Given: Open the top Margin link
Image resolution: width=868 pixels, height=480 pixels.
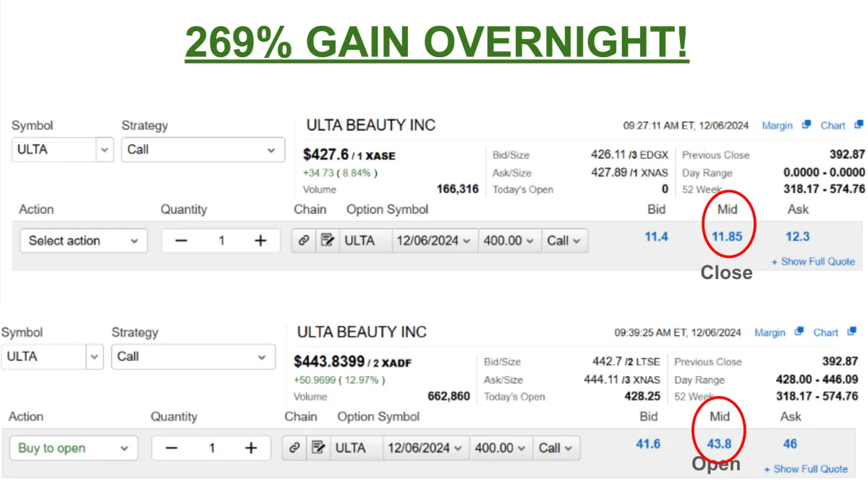Looking at the screenshot, I should [x=778, y=125].
